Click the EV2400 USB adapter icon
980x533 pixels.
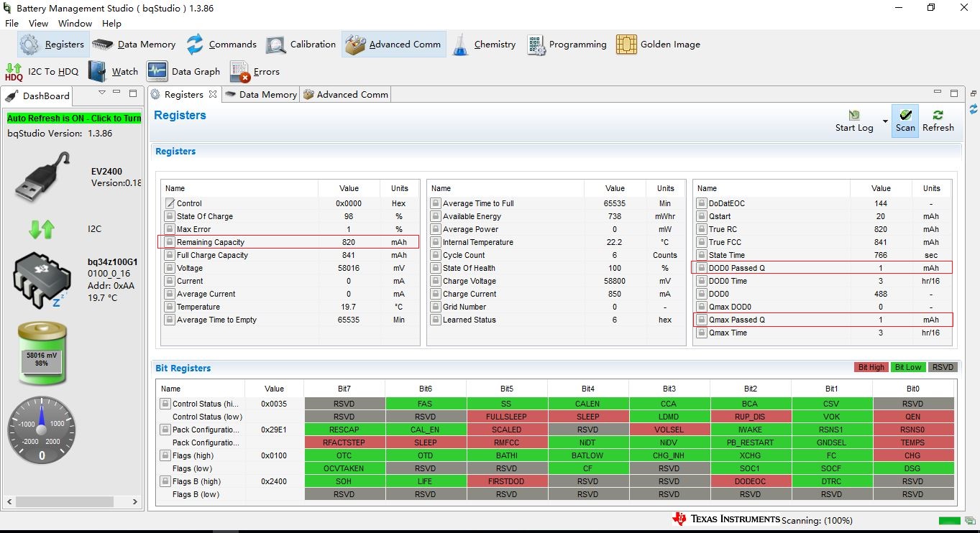tap(43, 177)
